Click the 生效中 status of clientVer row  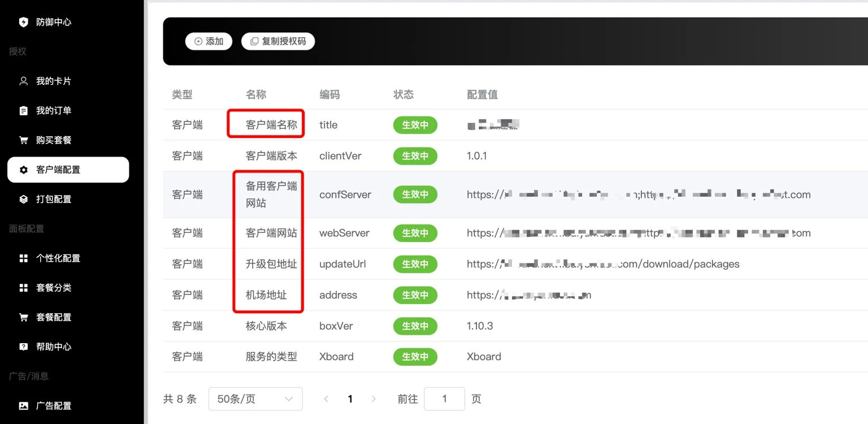point(415,156)
